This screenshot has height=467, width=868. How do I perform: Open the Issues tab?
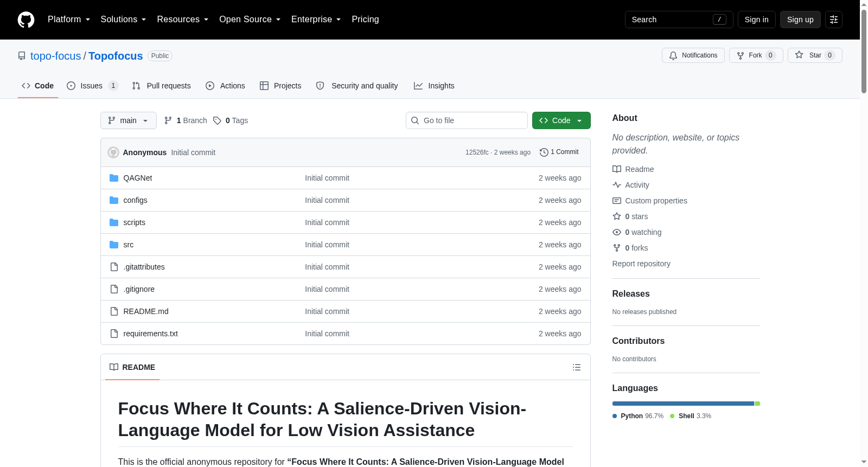pos(92,86)
